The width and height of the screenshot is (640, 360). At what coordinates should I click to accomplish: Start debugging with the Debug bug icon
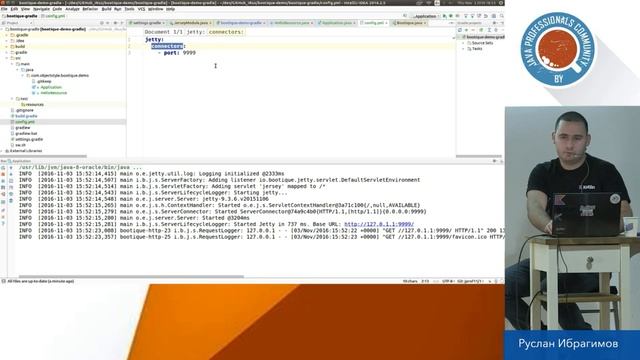pyautogui.click(x=451, y=16)
